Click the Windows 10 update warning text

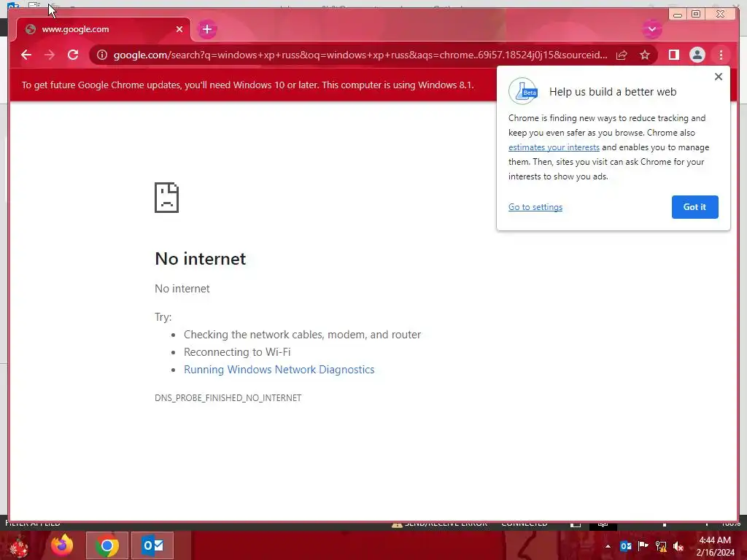pos(247,85)
